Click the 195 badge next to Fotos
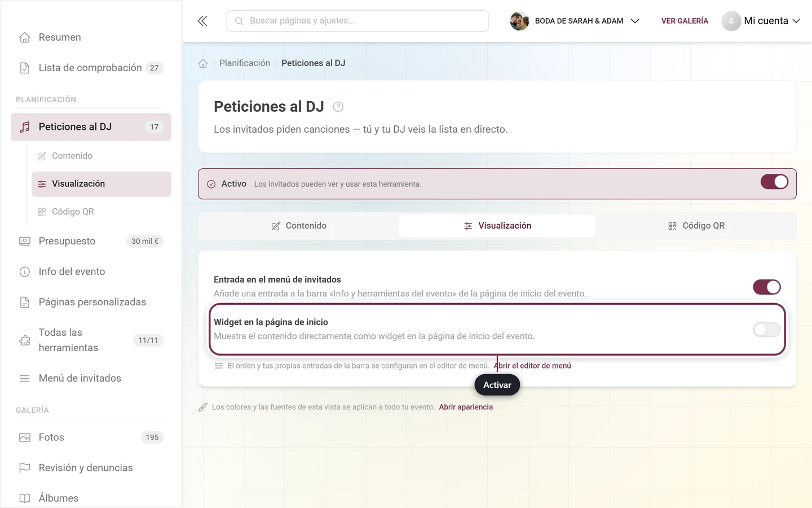Viewport: 812px width, 508px height. 152,437
